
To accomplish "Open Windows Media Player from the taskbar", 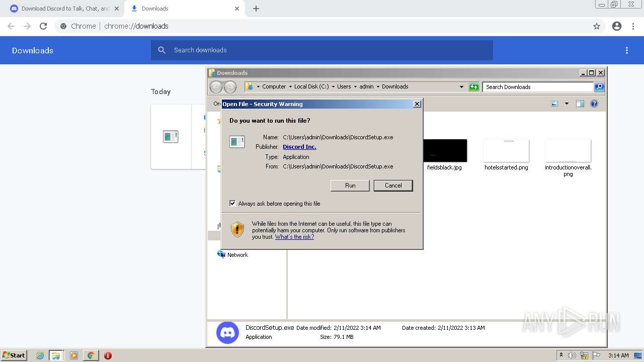I will (74, 355).
